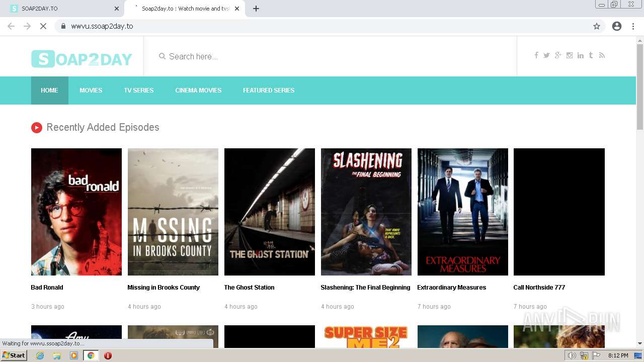Open the Missing in Brooks County poster
Image resolution: width=644 pixels, height=362 pixels.
point(173,212)
